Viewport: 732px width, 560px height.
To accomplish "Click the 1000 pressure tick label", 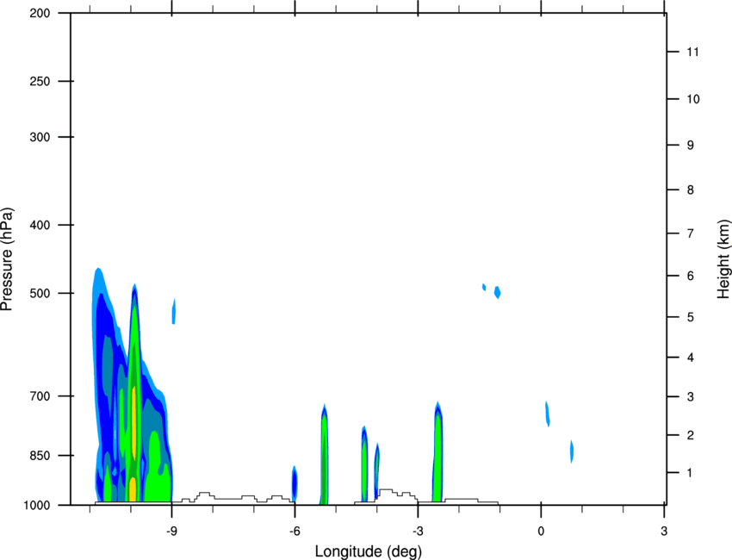I will [x=36, y=506].
